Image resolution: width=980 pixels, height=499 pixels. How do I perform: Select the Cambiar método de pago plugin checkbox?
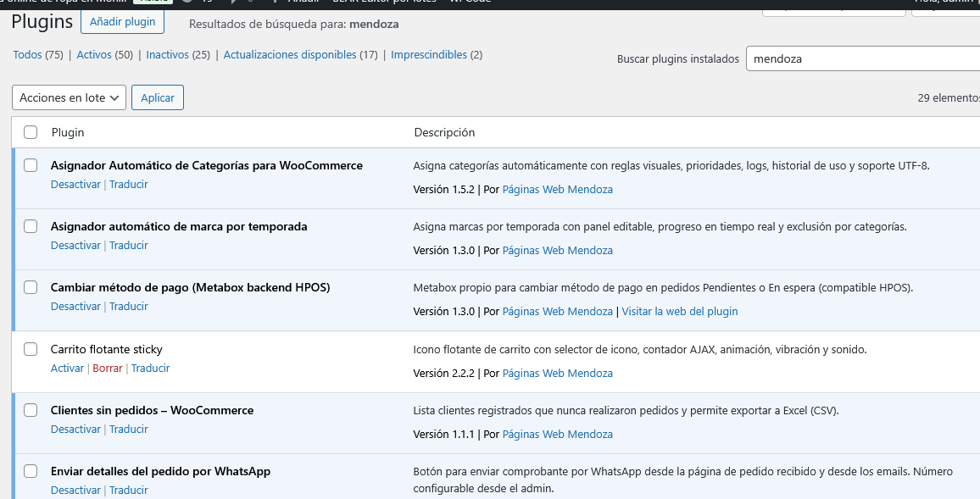(31, 287)
